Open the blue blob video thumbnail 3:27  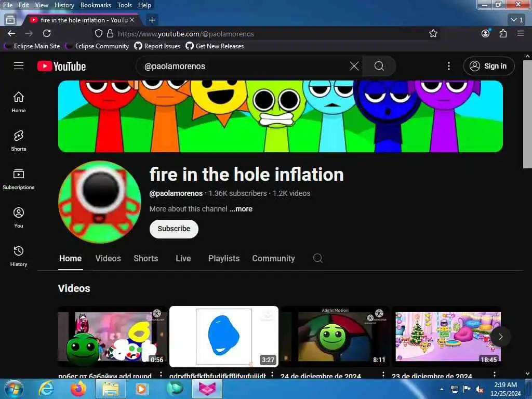tap(224, 337)
